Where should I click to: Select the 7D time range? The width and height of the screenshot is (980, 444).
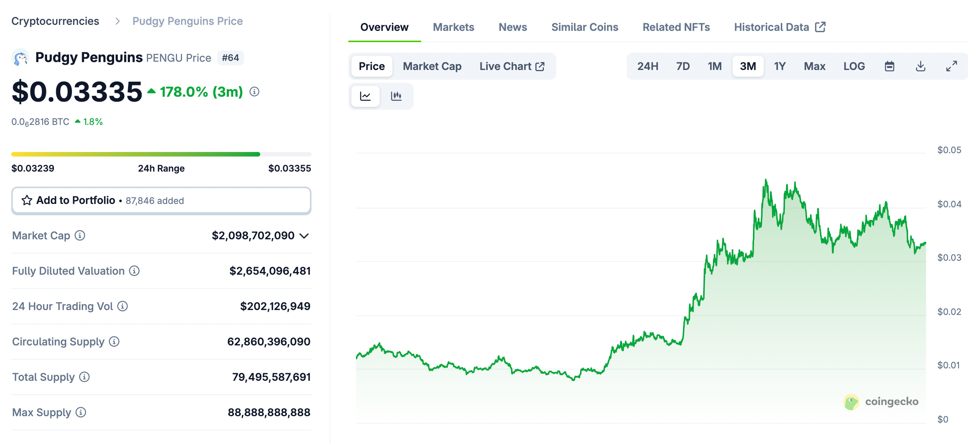682,66
